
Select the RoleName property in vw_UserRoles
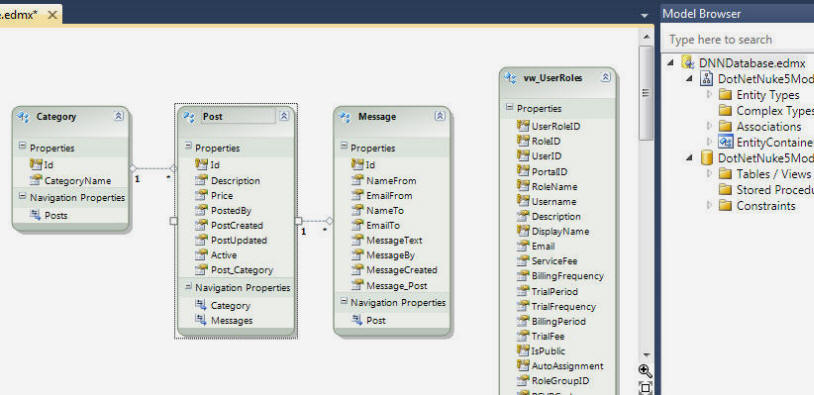[x=554, y=186]
